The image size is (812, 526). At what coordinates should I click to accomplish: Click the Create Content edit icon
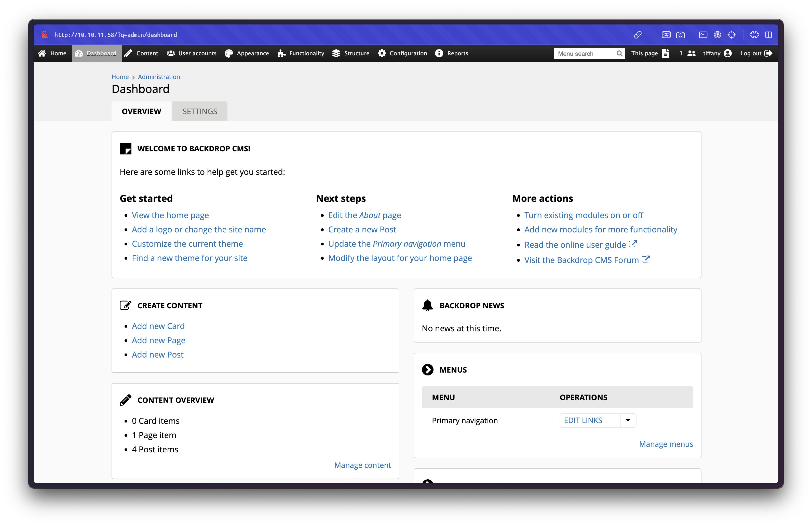(126, 305)
